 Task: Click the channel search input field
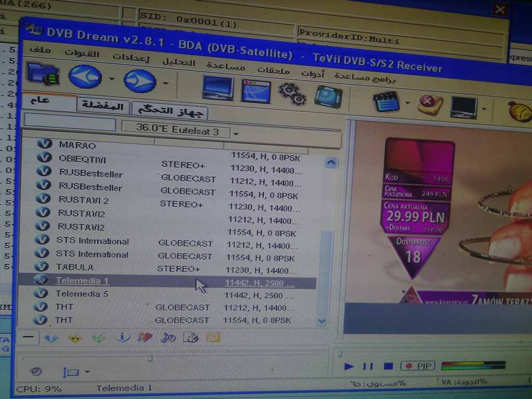70,122
